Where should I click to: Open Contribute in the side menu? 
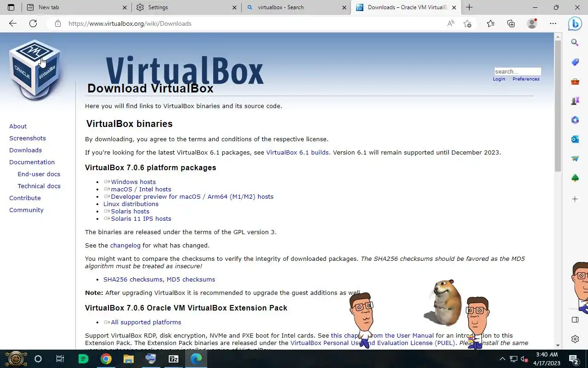[25, 198]
